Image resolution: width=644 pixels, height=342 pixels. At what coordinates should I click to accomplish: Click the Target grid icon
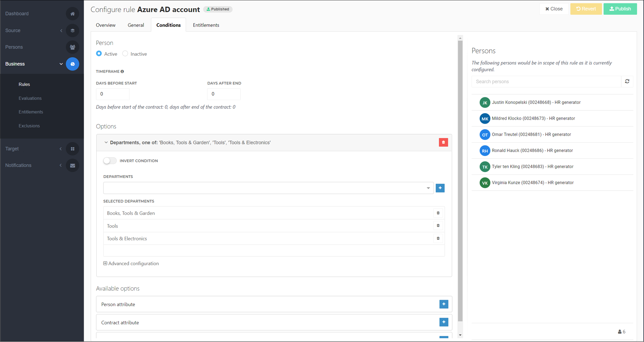72,149
